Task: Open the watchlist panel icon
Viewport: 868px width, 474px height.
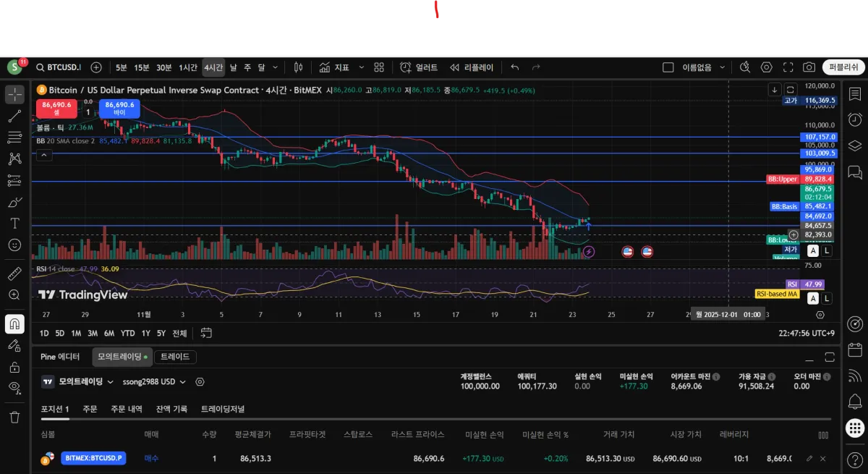Action: [854, 95]
